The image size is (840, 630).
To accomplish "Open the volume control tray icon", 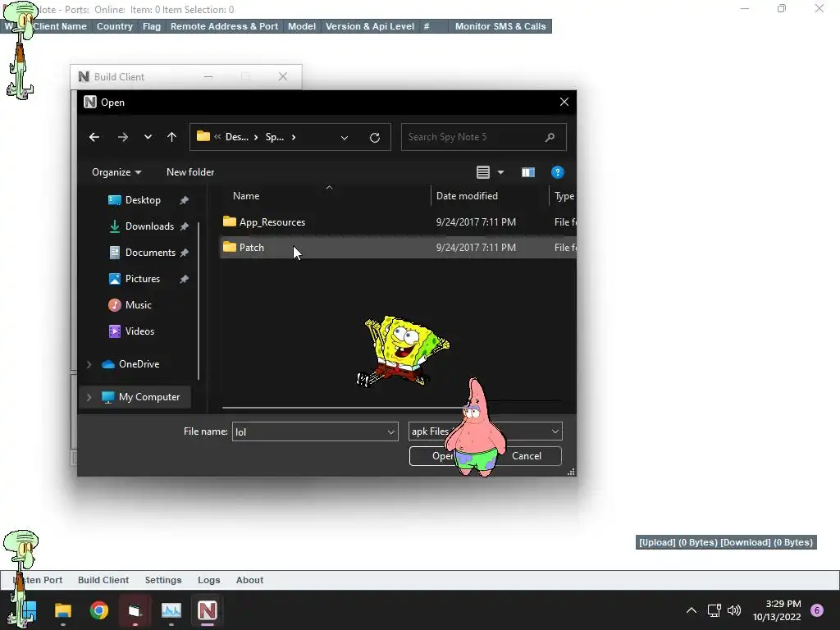I will pyautogui.click(x=734, y=610).
